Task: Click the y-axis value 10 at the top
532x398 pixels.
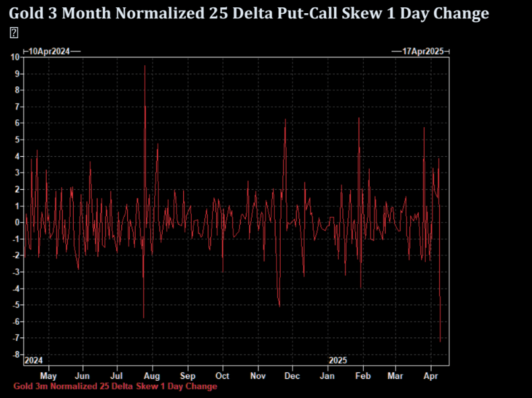Action: pyautogui.click(x=15, y=57)
